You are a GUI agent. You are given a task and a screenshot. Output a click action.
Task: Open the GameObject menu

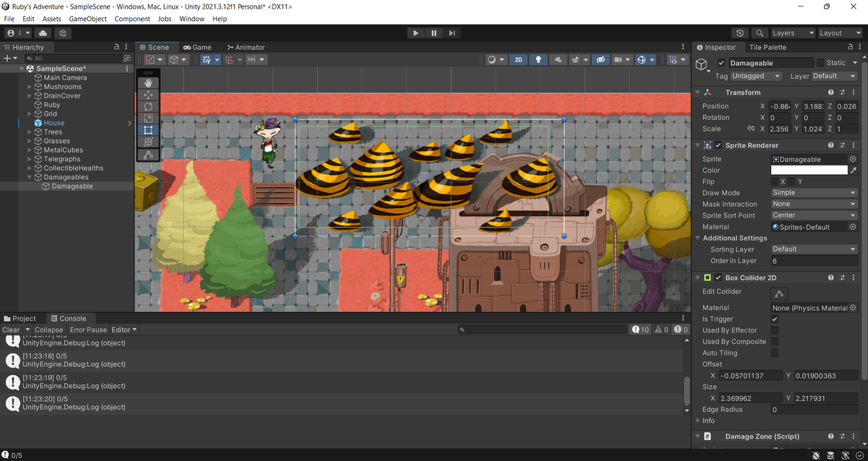[88, 19]
